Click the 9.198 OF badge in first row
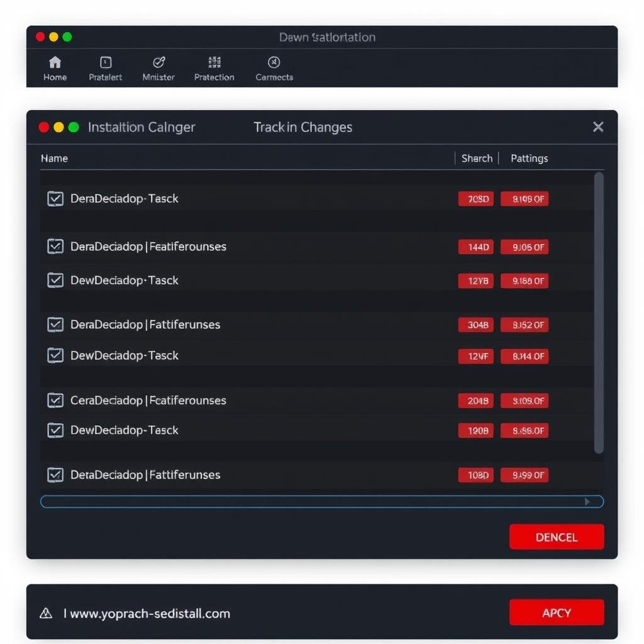The image size is (644, 644). point(525,199)
